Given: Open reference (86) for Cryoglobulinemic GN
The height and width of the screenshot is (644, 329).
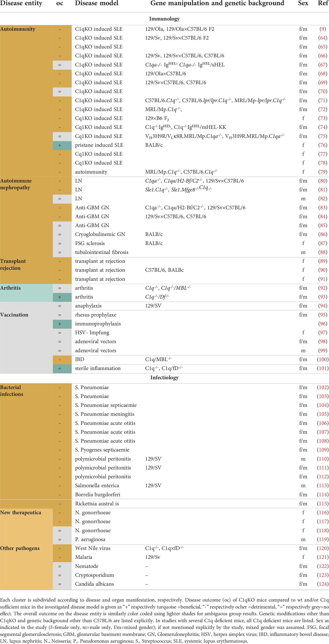Looking at the screenshot, I should pos(323,234).
